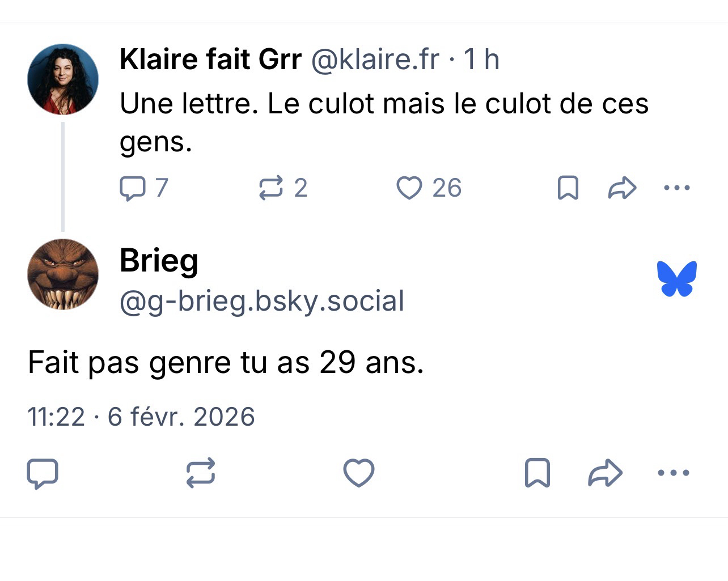Open Brieg's monster profile avatar
The height and width of the screenshot is (581, 728).
pos(63,274)
